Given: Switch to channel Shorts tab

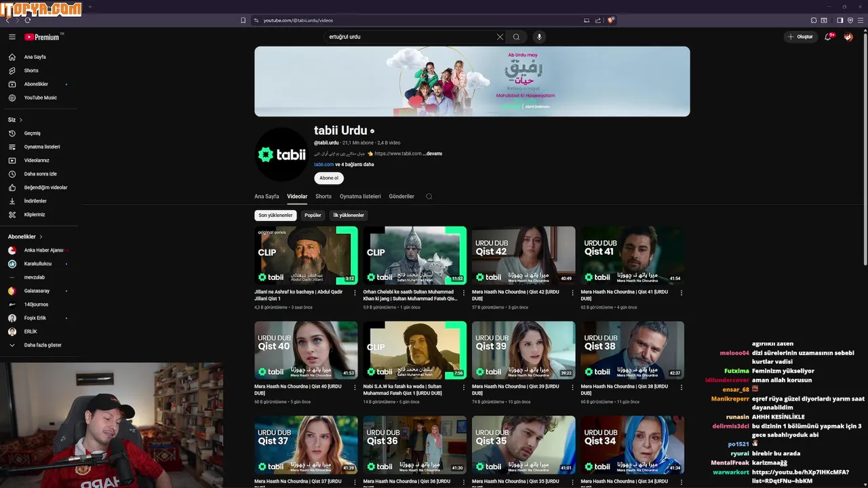Looking at the screenshot, I should 323,197.
